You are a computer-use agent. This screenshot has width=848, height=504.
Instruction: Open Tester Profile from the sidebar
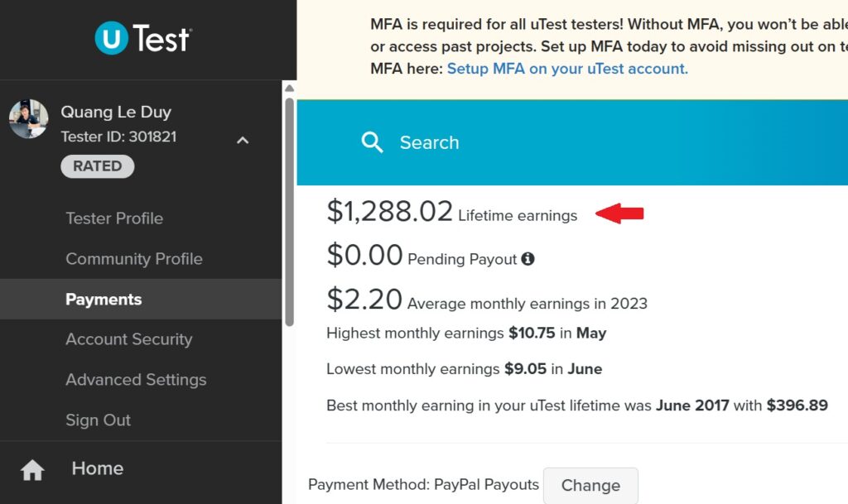tap(113, 218)
